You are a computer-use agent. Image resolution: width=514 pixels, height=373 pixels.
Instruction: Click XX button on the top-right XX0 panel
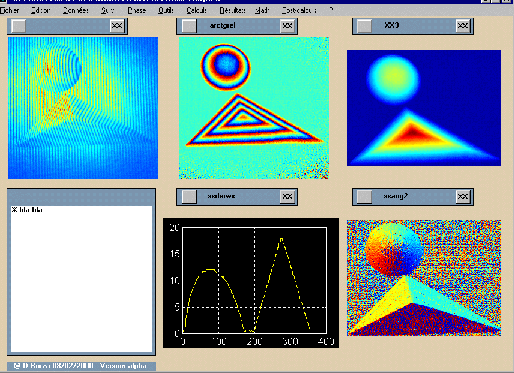[463, 26]
